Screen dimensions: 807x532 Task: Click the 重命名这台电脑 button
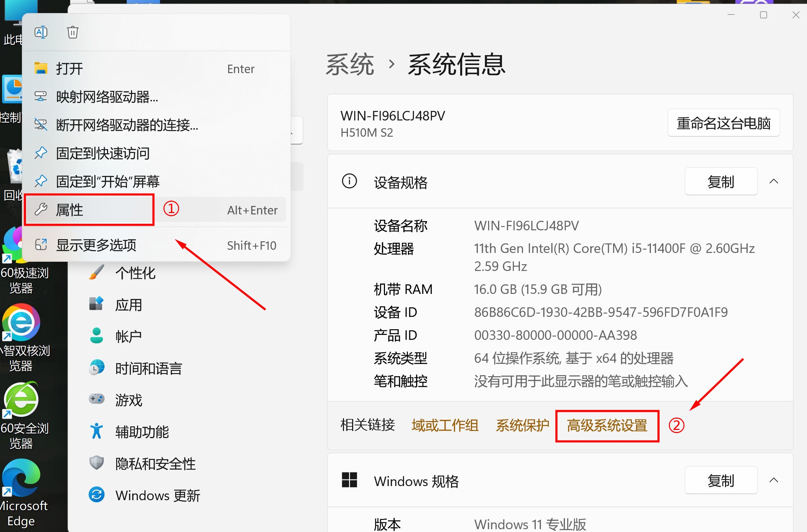723,123
